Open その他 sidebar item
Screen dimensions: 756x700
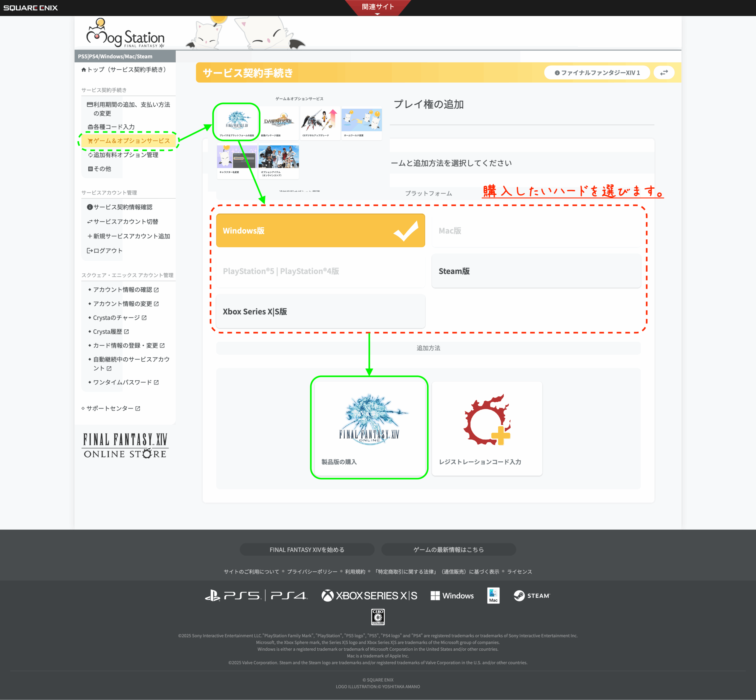[100, 169]
